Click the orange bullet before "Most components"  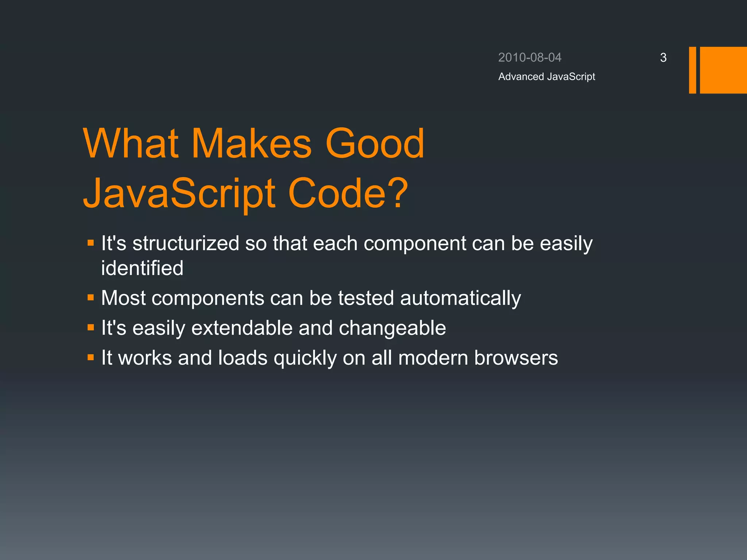[91, 298]
